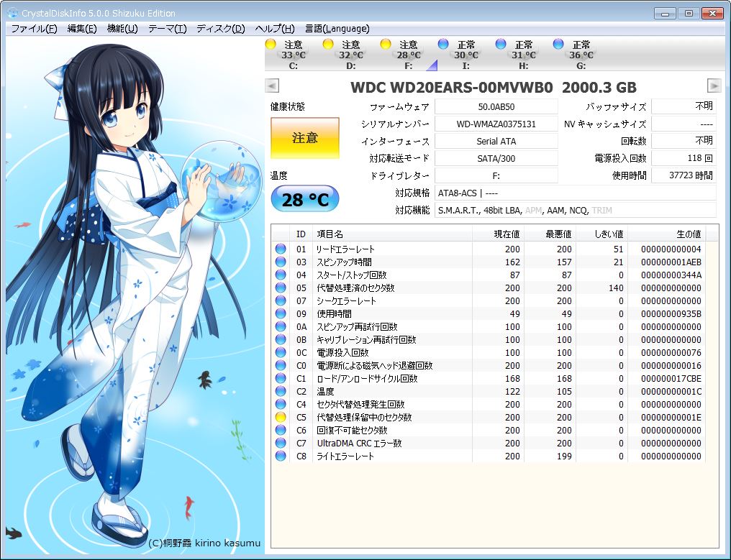Click status orb for ID 09 使用時間
731x560 pixels.
pyautogui.click(x=280, y=313)
